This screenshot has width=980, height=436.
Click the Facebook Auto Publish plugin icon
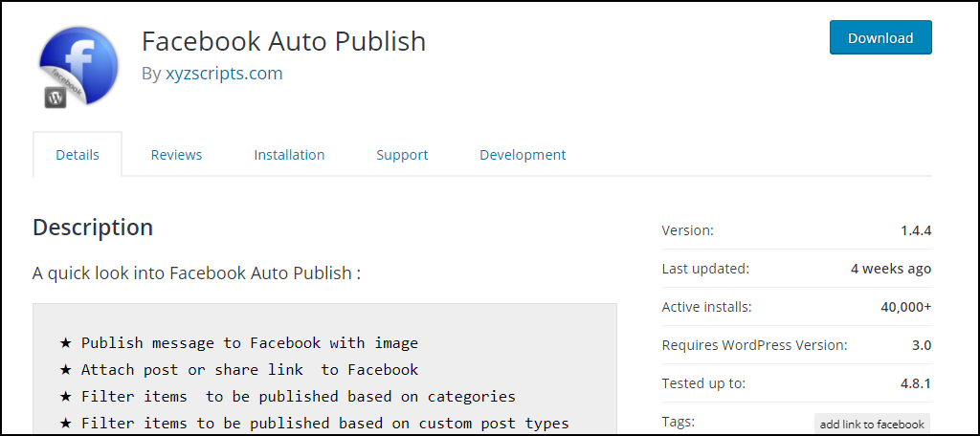coord(78,68)
